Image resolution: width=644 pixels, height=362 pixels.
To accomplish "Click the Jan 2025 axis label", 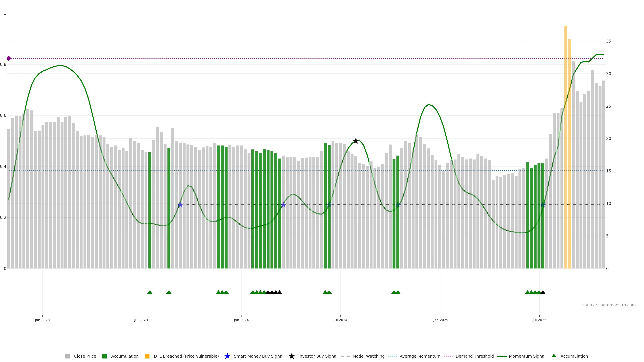I will (441, 320).
